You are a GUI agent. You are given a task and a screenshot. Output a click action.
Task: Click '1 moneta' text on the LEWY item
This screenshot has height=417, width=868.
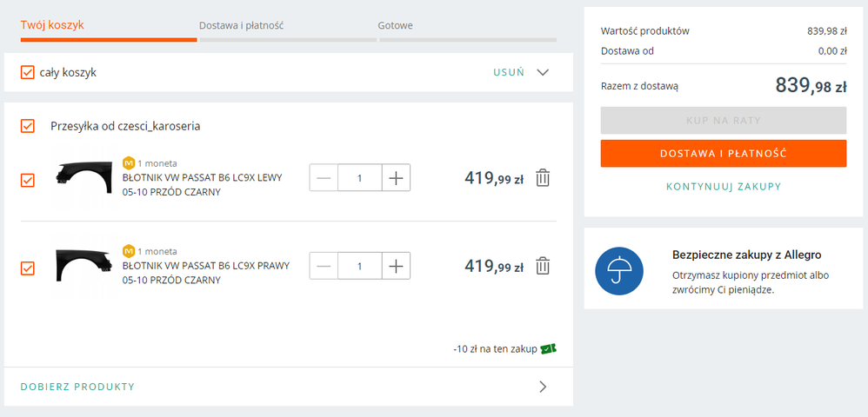(x=157, y=163)
